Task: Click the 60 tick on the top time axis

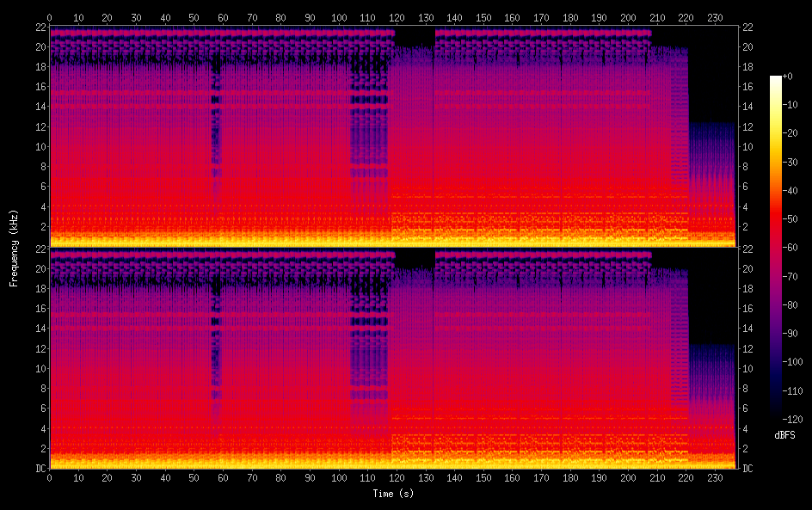Action: (x=223, y=17)
